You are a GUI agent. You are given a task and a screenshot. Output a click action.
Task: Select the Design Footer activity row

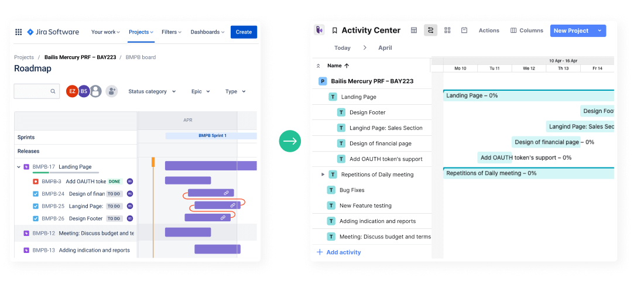coord(372,112)
